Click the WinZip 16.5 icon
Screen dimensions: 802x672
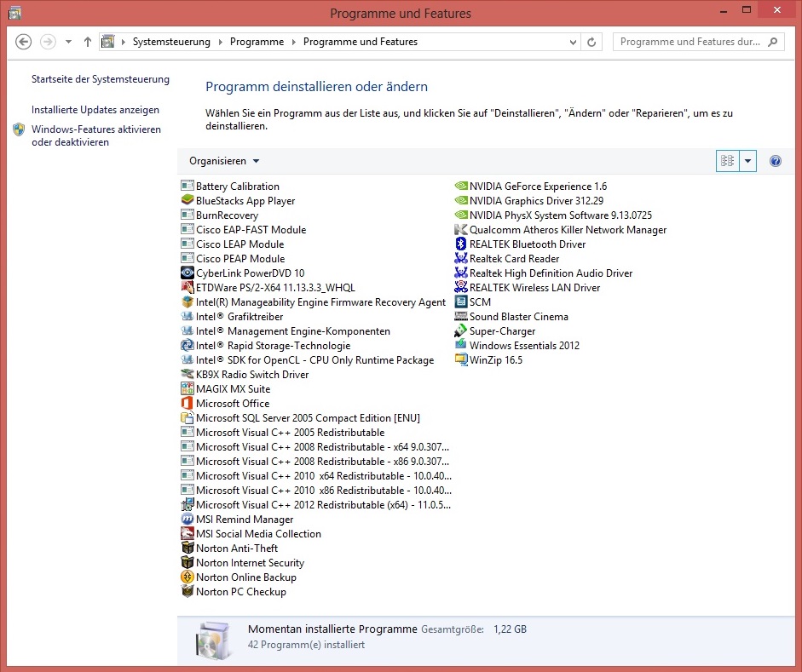point(461,359)
